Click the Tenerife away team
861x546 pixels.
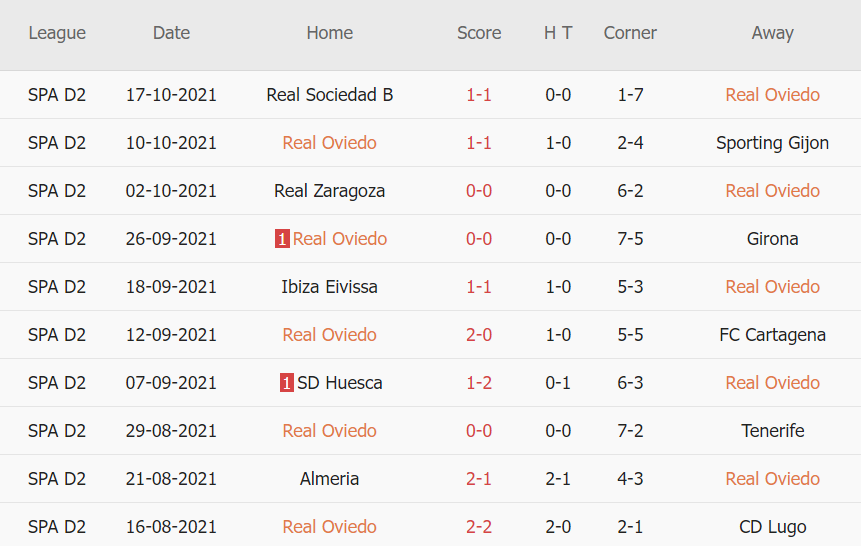[x=772, y=431]
